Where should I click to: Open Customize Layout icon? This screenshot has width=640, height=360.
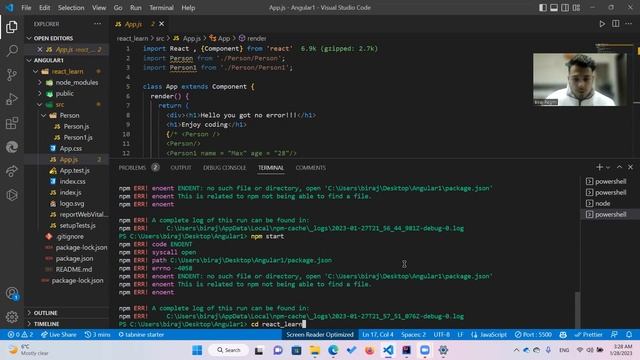click(576, 8)
